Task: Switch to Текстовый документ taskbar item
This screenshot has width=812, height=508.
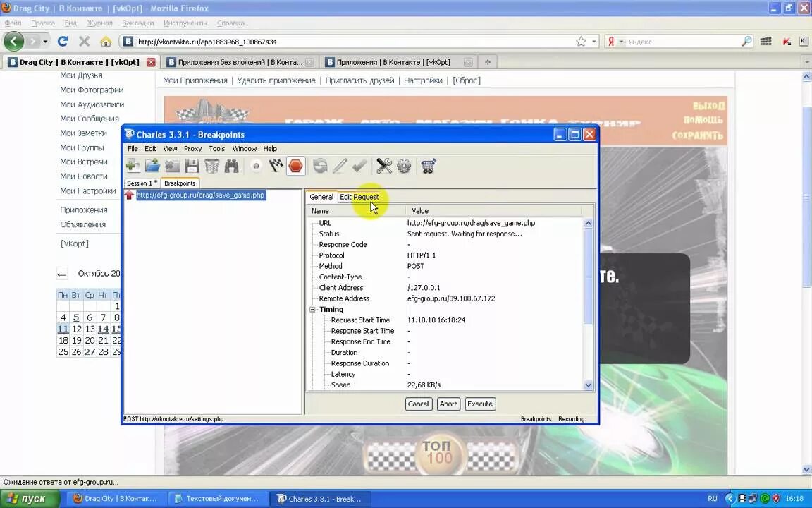Action: [x=219, y=499]
